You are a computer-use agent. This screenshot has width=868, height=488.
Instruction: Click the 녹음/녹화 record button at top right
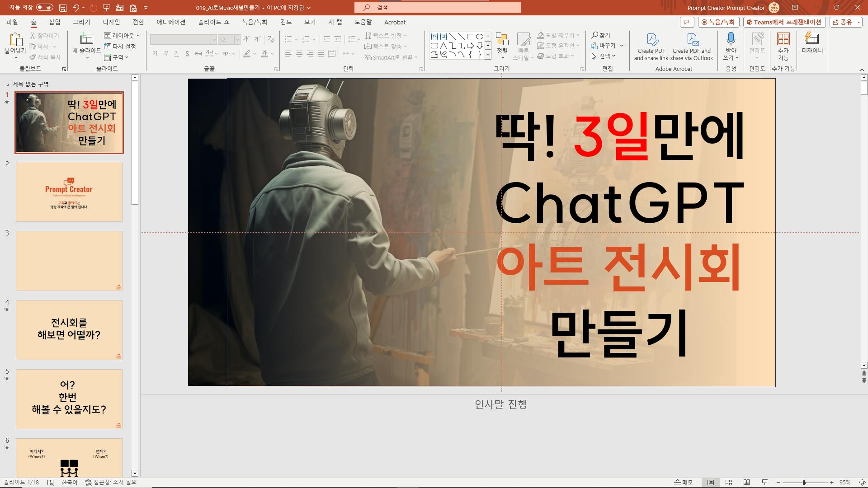point(718,22)
